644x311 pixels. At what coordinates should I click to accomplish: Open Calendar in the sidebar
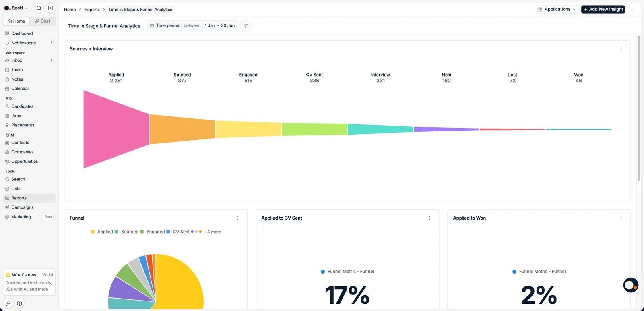point(29,89)
